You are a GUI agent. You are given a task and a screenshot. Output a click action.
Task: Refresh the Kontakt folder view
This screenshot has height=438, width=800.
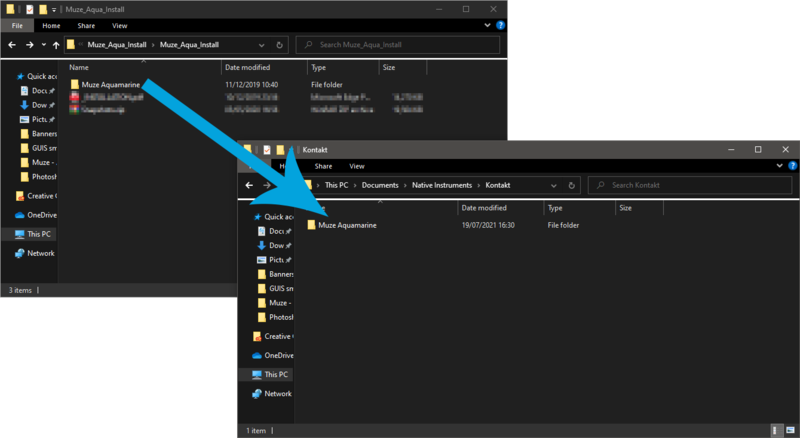point(571,186)
